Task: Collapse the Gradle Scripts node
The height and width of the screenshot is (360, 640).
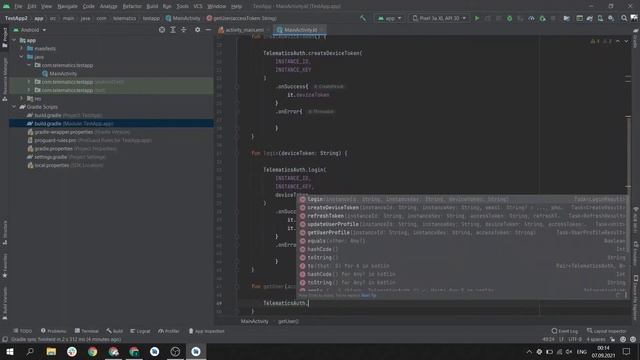Action: [15, 107]
